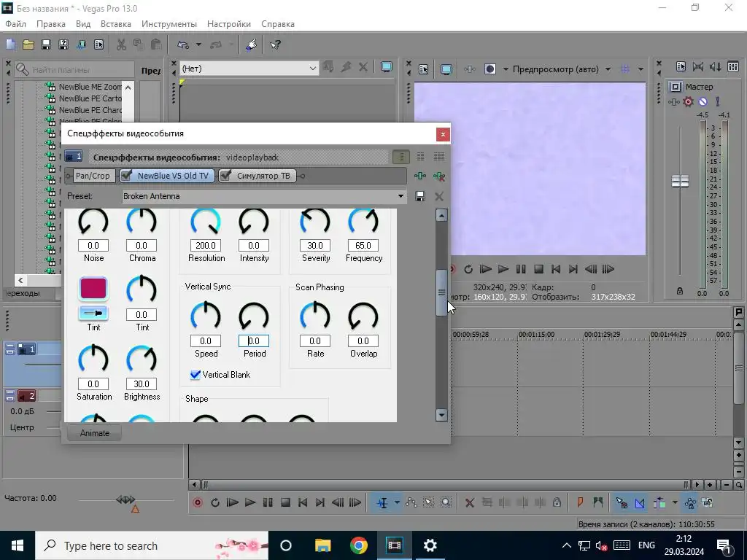Click the external monitor icon in the preview toolbar
This screenshot has height=560, width=747.
coord(446,69)
